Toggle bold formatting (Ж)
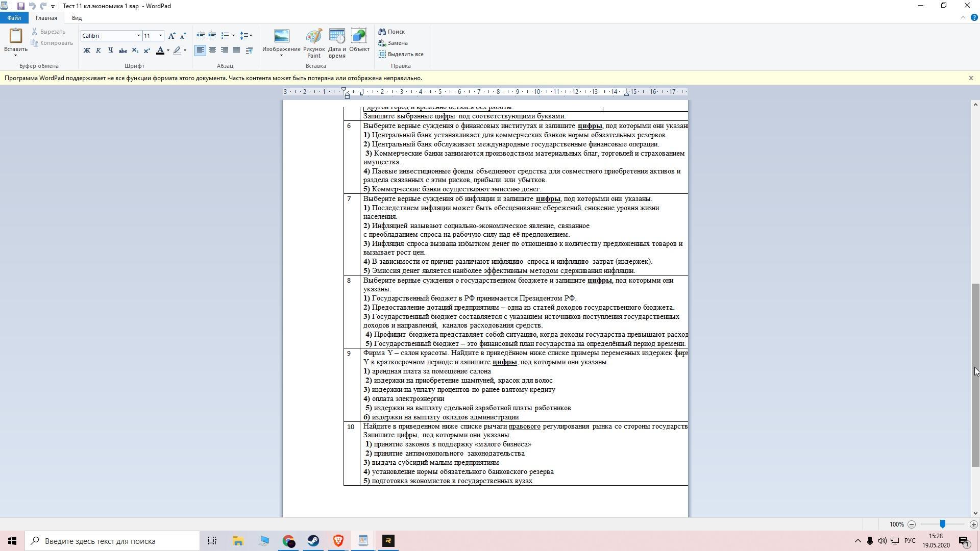The image size is (980, 551). click(x=87, y=51)
